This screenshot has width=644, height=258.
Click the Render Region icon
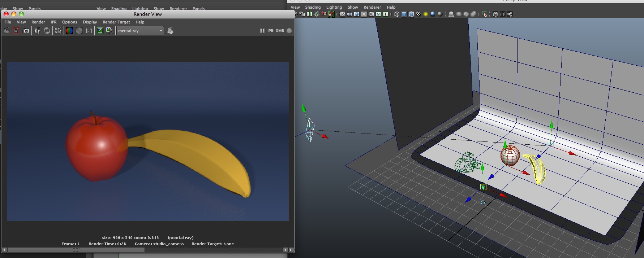tap(16, 31)
